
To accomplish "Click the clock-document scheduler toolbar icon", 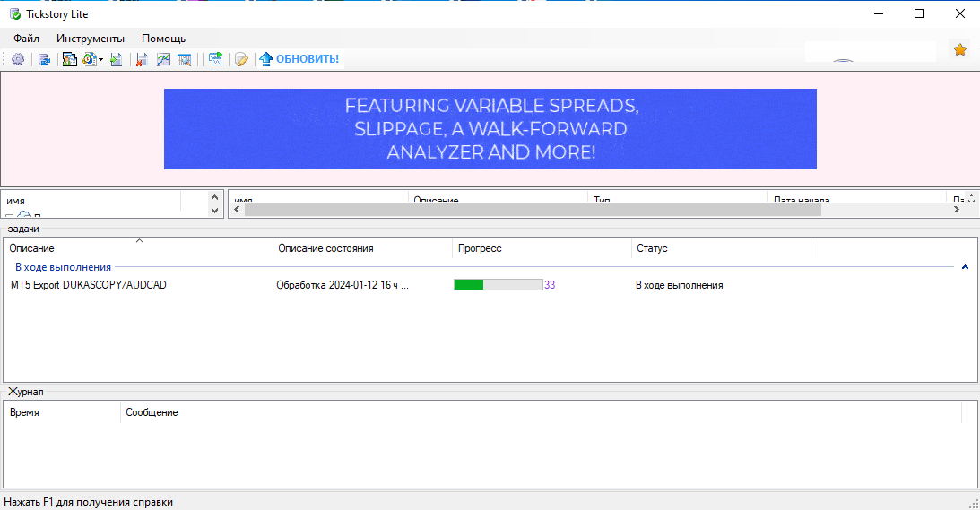I will coord(90,59).
